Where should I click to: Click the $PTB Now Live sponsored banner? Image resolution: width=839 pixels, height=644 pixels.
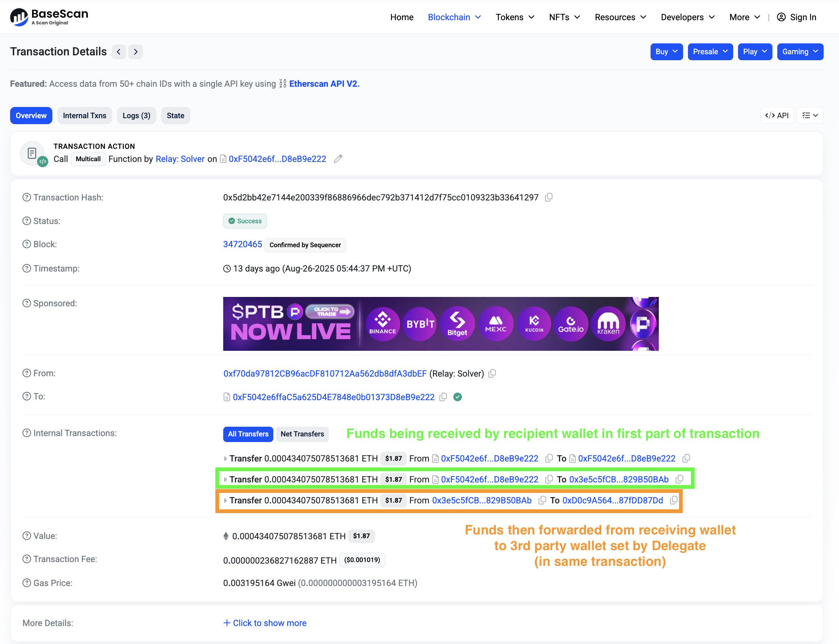pyautogui.click(x=440, y=323)
